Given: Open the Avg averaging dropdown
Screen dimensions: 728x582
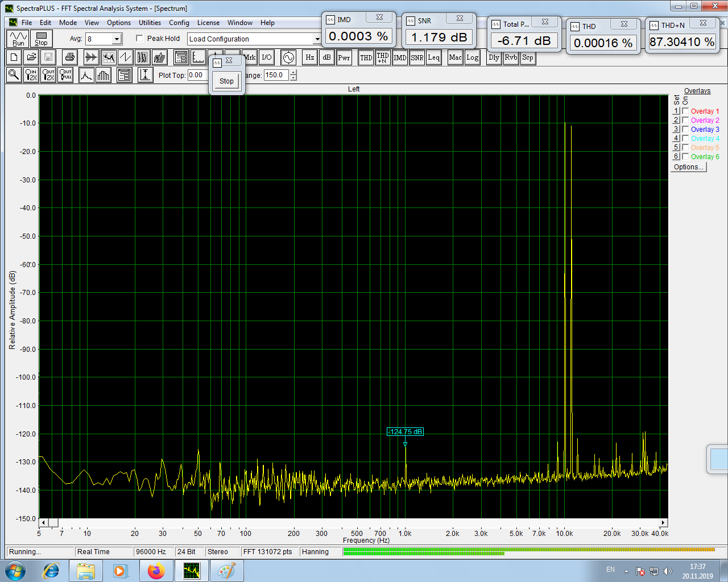Looking at the screenshot, I should click(117, 39).
